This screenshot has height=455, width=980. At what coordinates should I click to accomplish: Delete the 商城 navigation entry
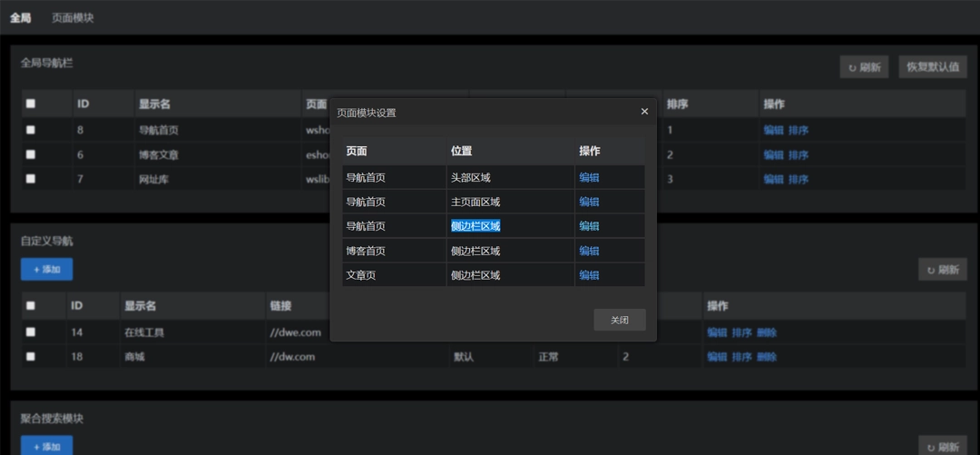click(767, 357)
